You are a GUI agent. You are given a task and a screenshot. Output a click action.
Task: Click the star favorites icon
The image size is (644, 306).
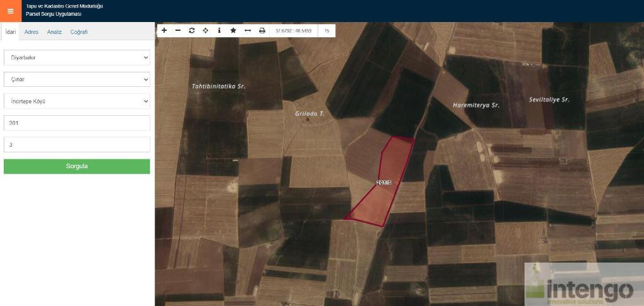(233, 30)
